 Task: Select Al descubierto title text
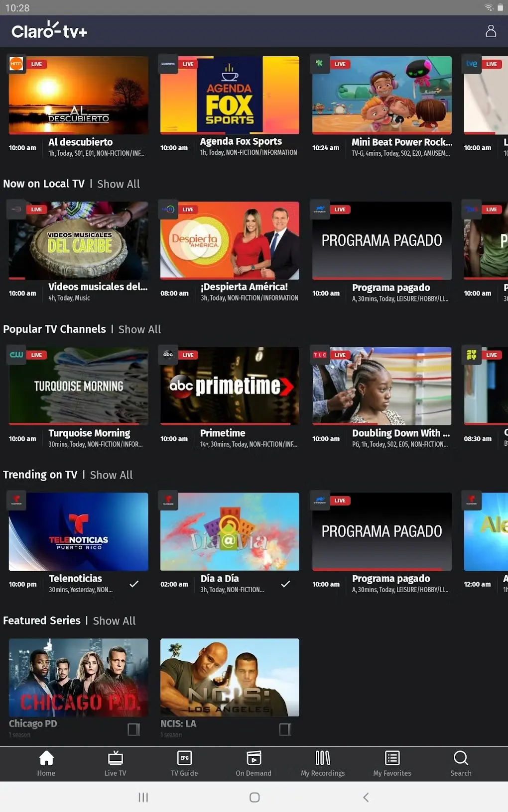81,142
